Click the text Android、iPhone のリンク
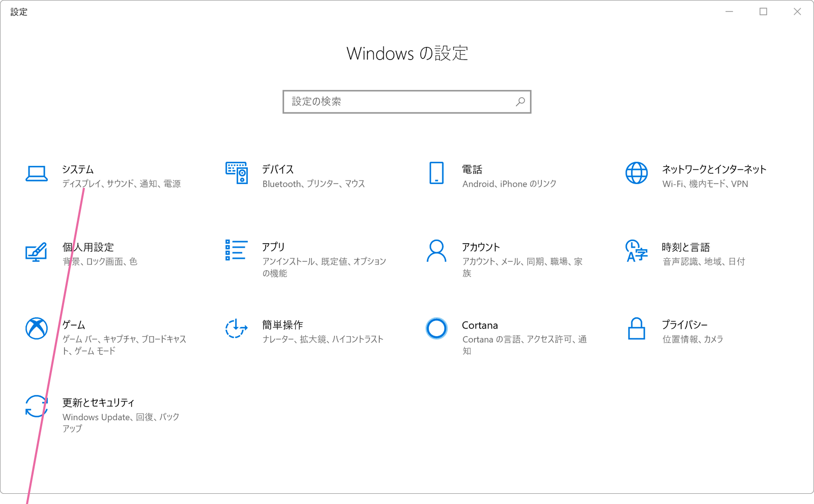Screen dimensions: 814x504 509,184
